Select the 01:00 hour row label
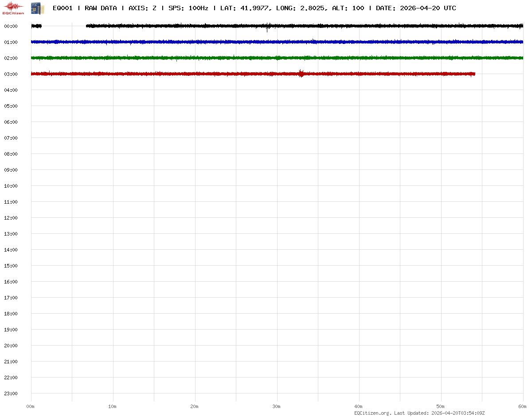Screen dimensions: 532x417 11,42
